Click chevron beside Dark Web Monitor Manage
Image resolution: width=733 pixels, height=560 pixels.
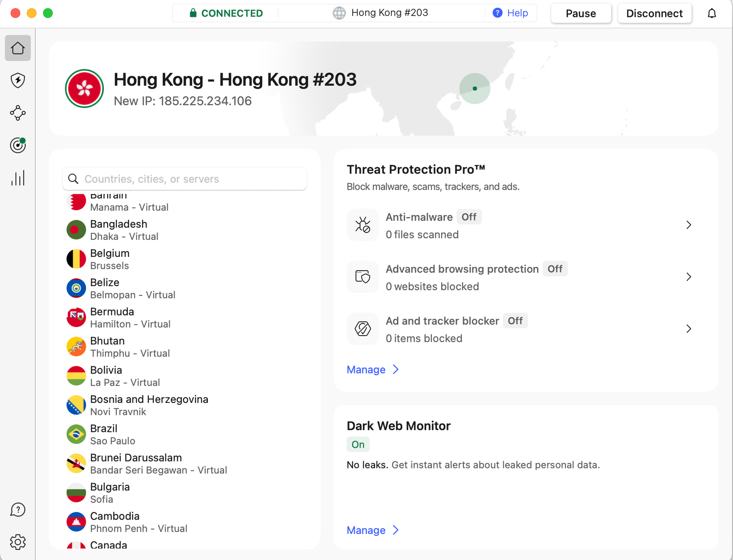[396, 530]
